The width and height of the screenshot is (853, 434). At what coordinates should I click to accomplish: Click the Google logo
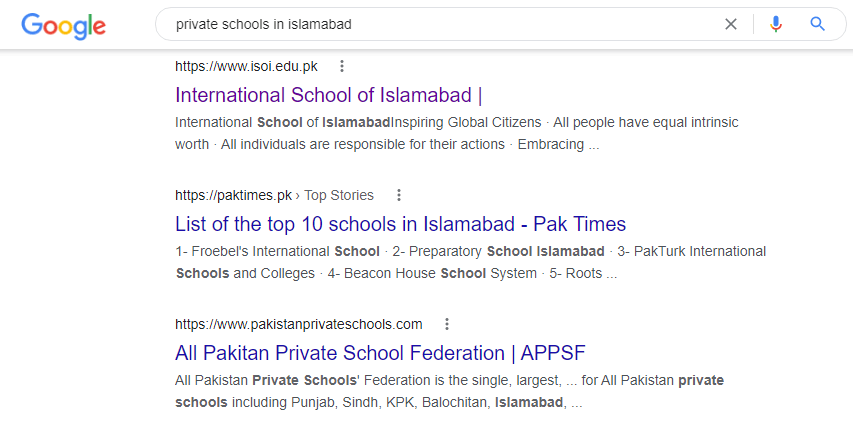pyautogui.click(x=63, y=25)
